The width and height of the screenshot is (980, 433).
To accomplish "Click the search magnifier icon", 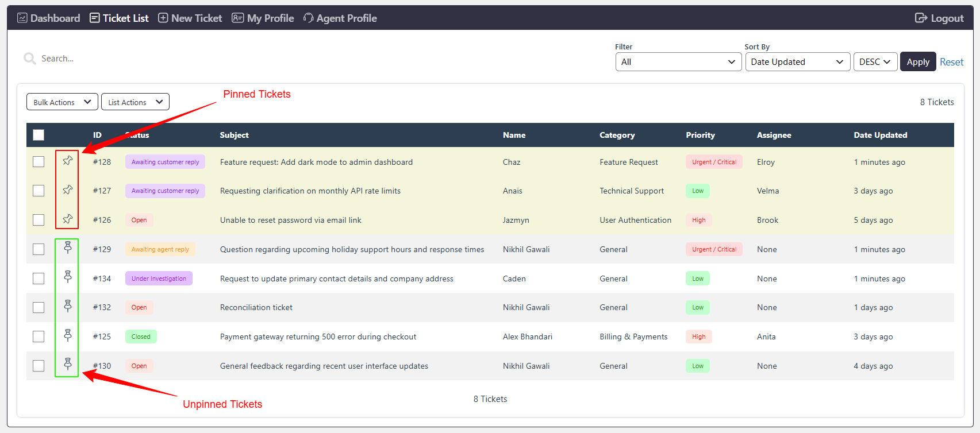I will pyautogui.click(x=29, y=59).
